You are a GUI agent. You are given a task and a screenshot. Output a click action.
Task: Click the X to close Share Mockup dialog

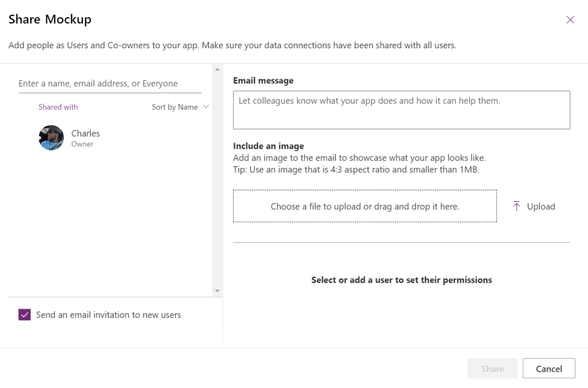point(570,19)
